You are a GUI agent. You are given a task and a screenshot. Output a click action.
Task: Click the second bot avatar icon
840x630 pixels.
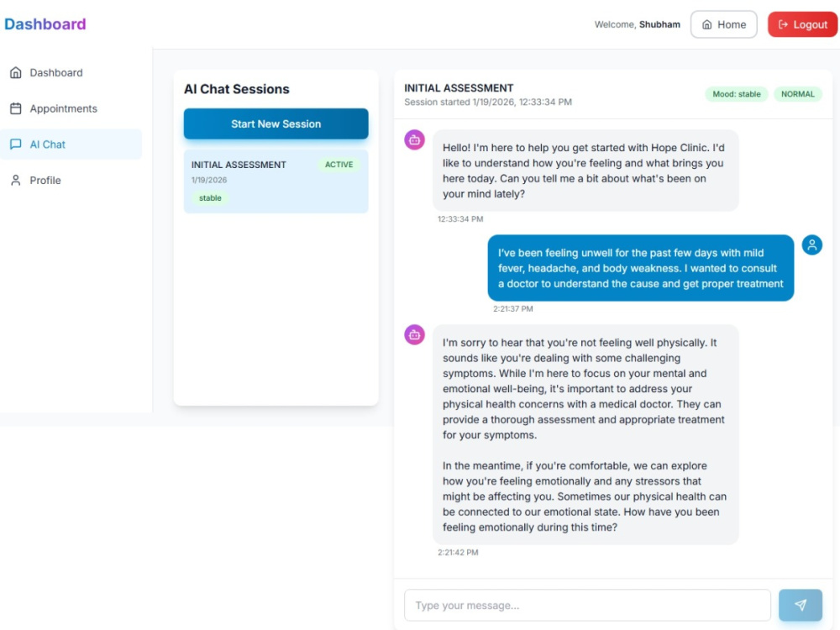[x=414, y=335]
